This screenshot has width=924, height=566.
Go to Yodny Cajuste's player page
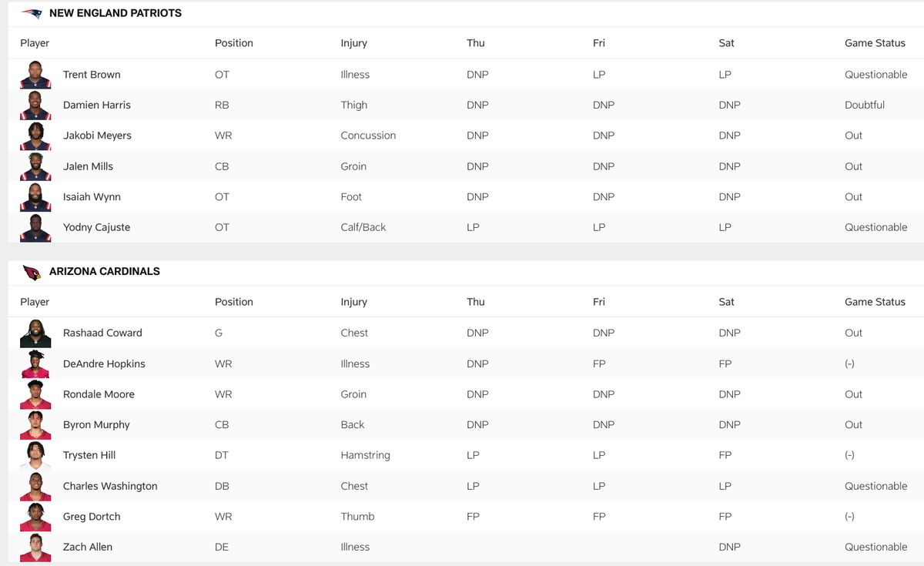point(96,227)
